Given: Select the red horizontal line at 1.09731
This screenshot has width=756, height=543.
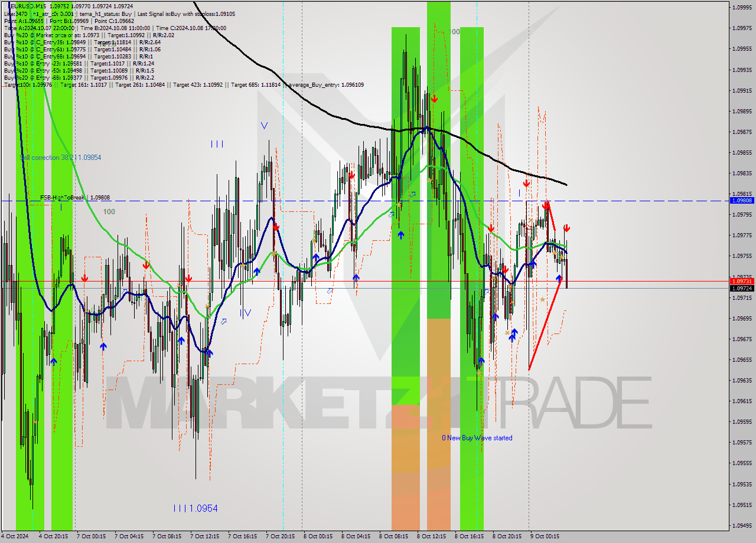Looking at the screenshot, I should [365, 282].
